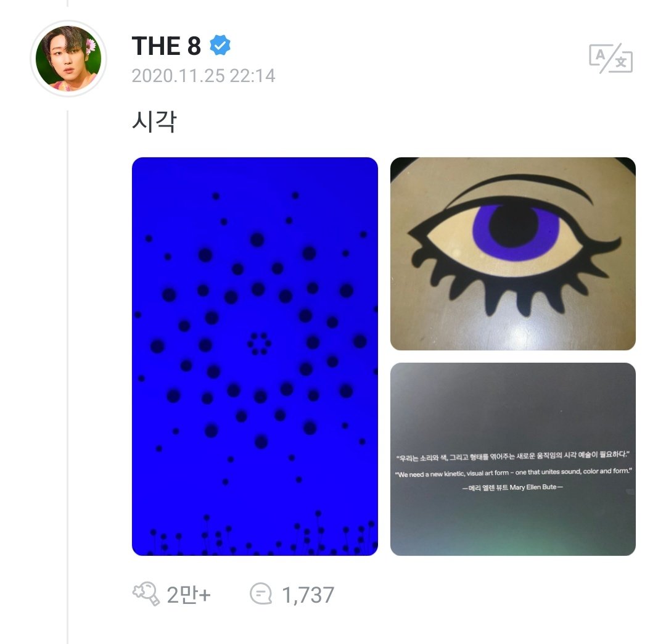This screenshot has width=666, height=644.
Task: Click the vertical timeline line below avatar
Action: coord(68,376)
